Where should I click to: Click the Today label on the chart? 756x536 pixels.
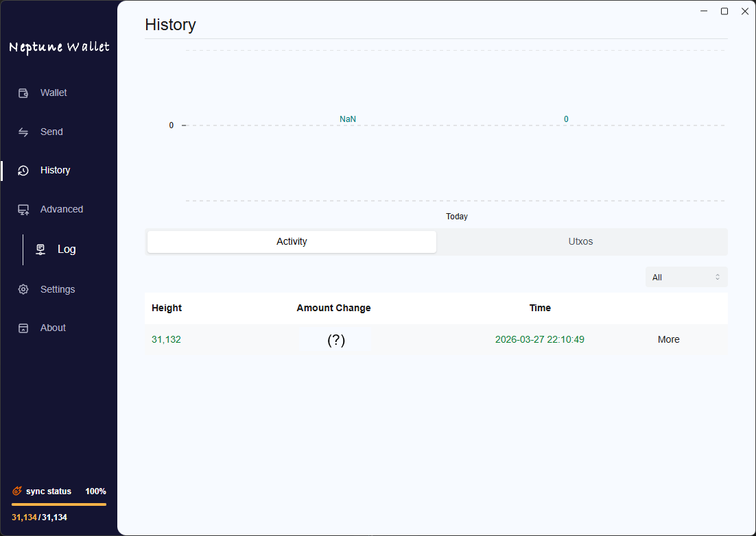click(456, 216)
